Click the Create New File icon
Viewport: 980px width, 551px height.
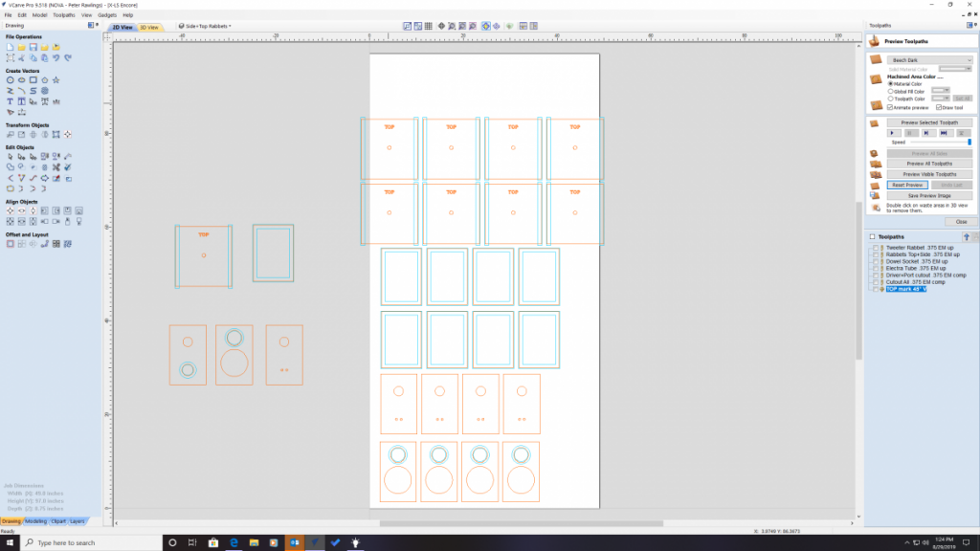[x=10, y=47]
